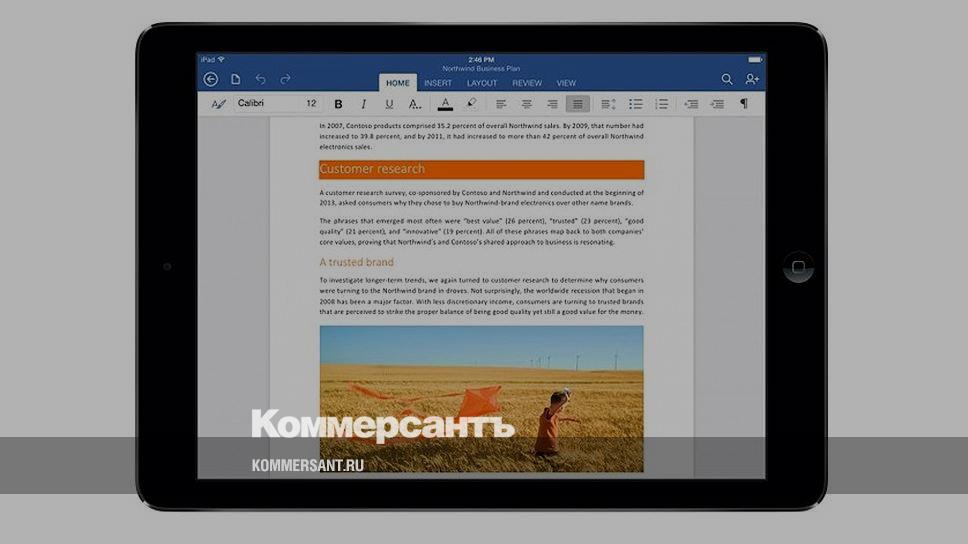Switch to the Insert tab
Screen dimensions: 968x544
437,83
